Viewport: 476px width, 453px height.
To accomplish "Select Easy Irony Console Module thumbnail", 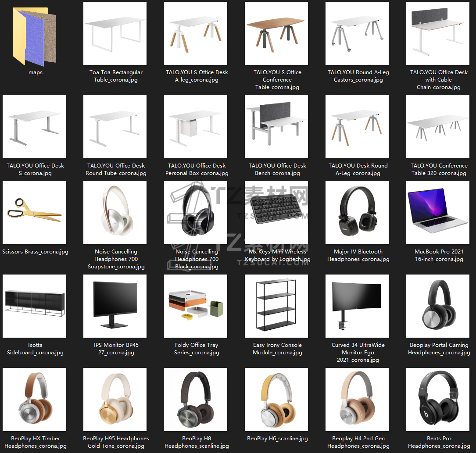I will (276, 306).
